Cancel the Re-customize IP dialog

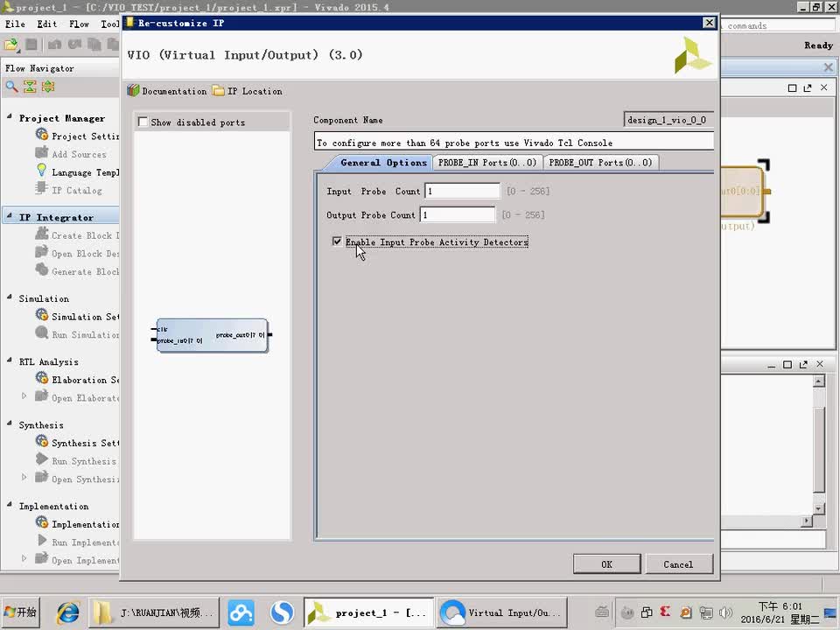(x=678, y=564)
